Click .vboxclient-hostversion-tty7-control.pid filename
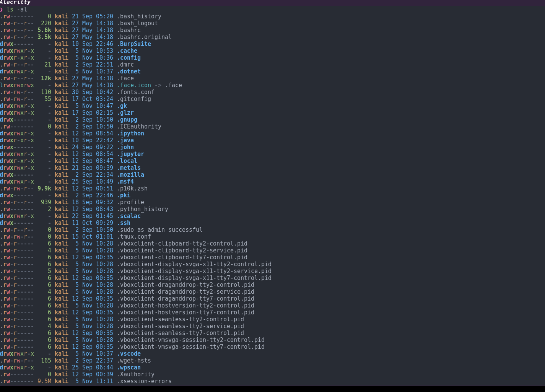 pos(185,312)
